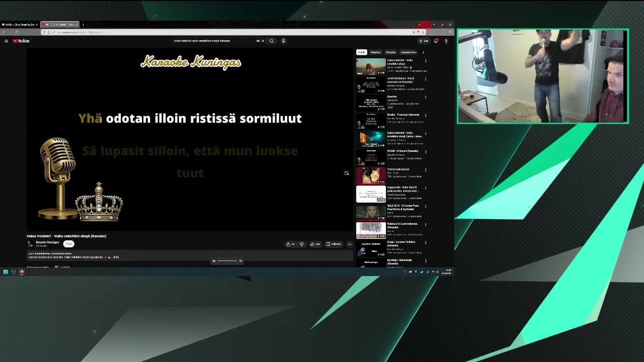Viewport: 644px width, 362px height.
Task: Clear the YouTube search query
Action: (263, 41)
